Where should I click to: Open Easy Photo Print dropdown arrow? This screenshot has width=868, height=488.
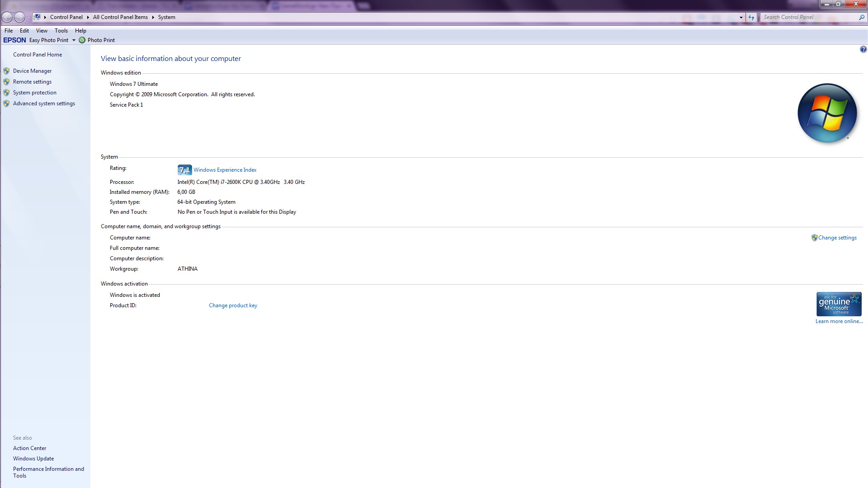tap(74, 40)
